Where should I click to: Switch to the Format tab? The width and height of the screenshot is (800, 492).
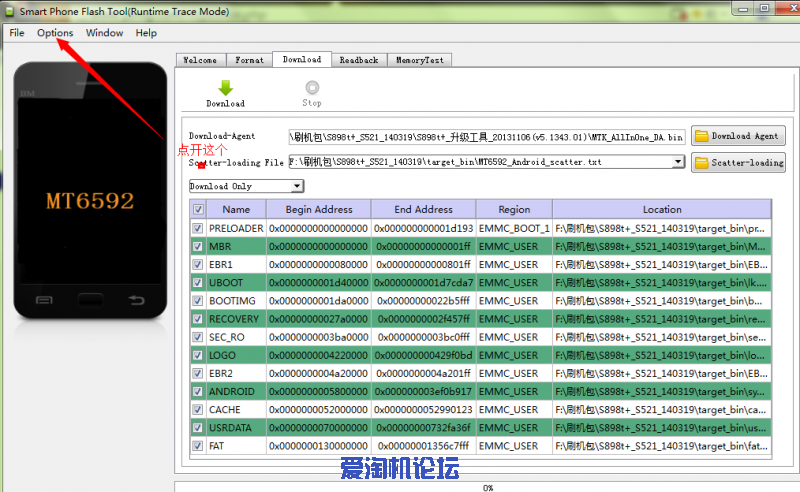pos(249,60)
